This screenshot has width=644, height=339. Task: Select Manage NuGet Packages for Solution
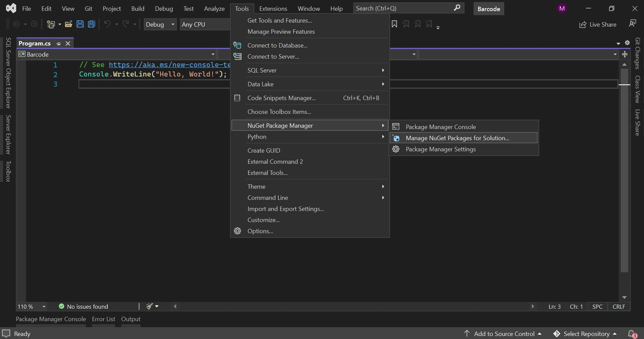(x=457, y=138)
